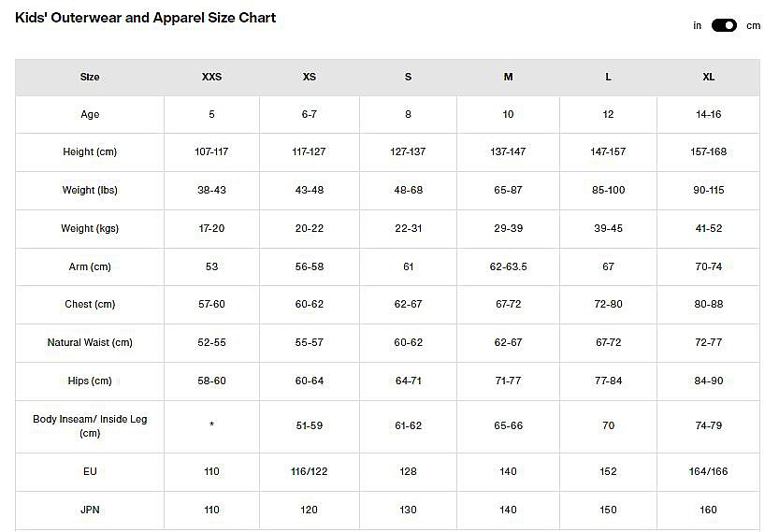Select the Natural Waist (cm) row label

point(90,342)
